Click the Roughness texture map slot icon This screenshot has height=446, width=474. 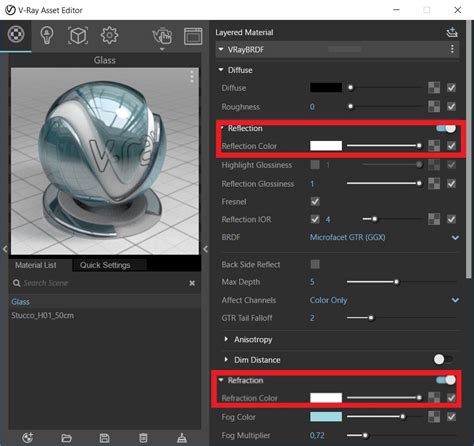[x=434, y=107]
